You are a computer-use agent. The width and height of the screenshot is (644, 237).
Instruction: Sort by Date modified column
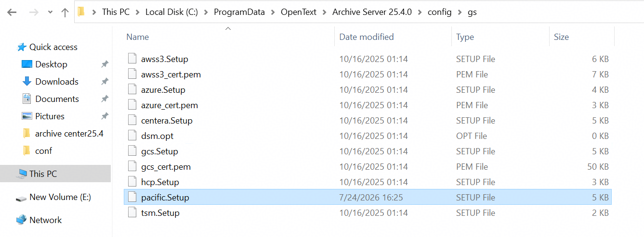point(367,37)
